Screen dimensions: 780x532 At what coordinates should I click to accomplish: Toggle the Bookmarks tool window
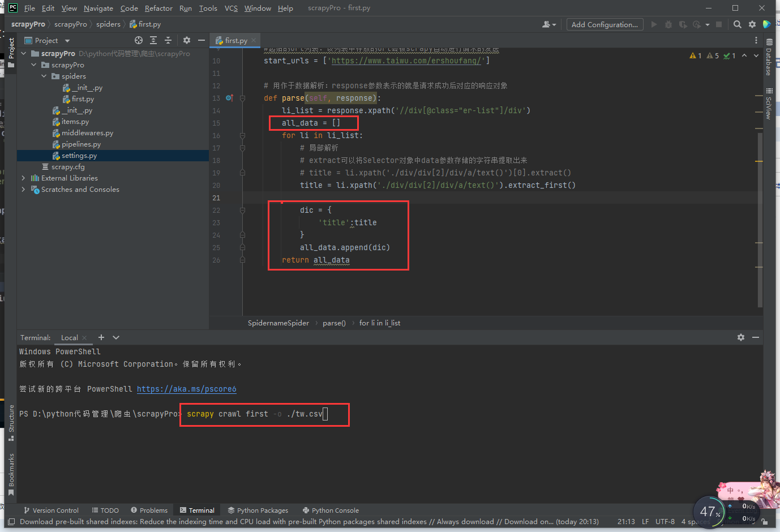pyautogui.click(x=11, y=474)
